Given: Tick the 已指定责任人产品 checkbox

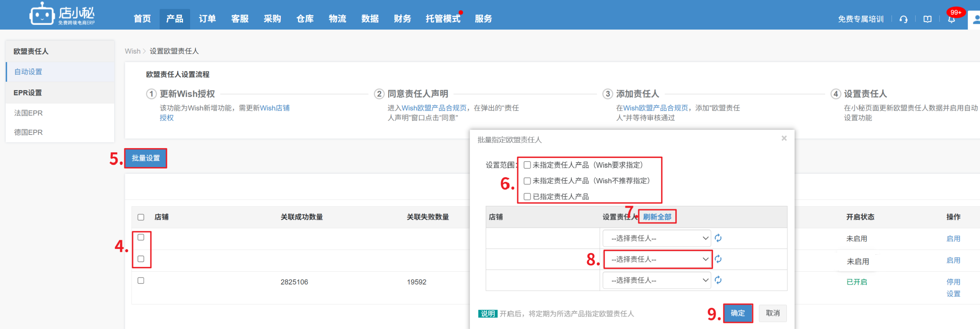Looking at the screenshot, I should (527, 196).
